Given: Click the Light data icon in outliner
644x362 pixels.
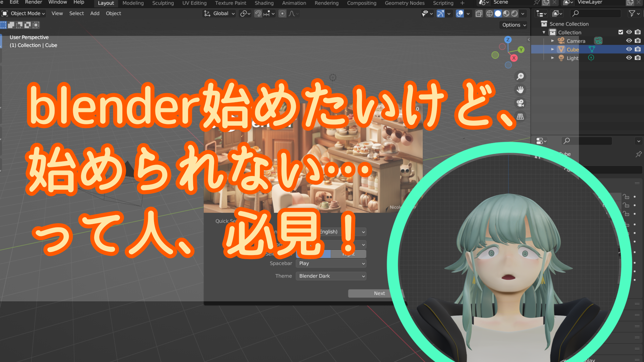Looking at the screenshot, I should point(591,58).
